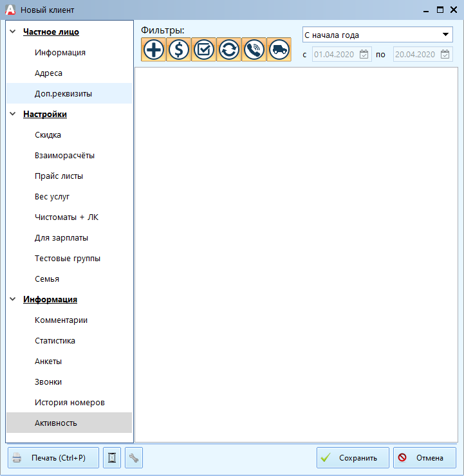Click the bold 'Информация' group header
This screenshot has height=476, width=464.
pyautogui.click(x=50, y=299)
